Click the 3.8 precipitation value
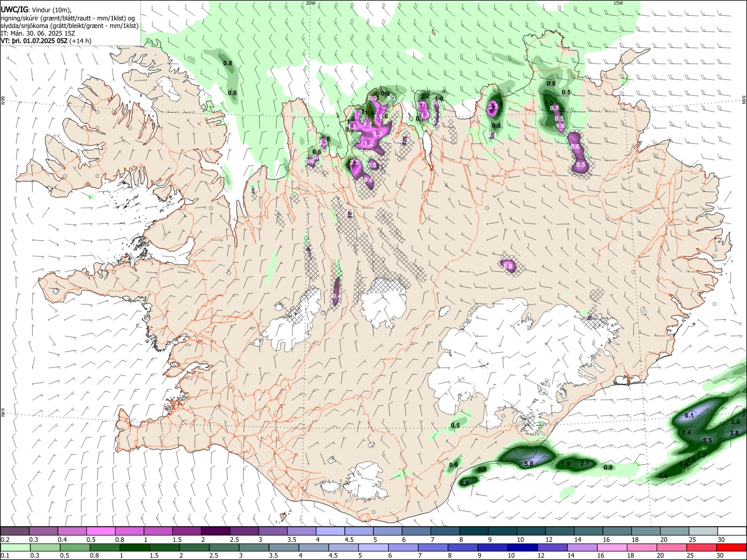The image size is (747, 560). click(x=734, y=433)
